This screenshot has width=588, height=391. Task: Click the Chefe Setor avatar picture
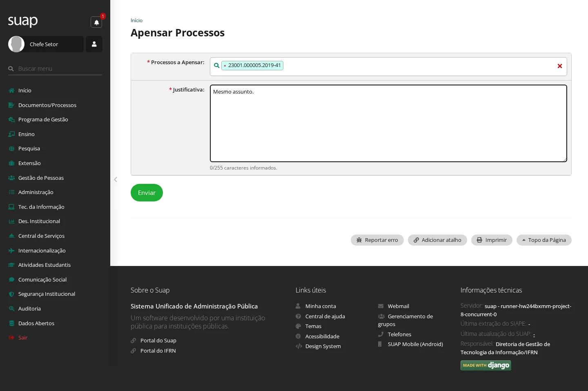pyautogui.click(x=16, y=44)
